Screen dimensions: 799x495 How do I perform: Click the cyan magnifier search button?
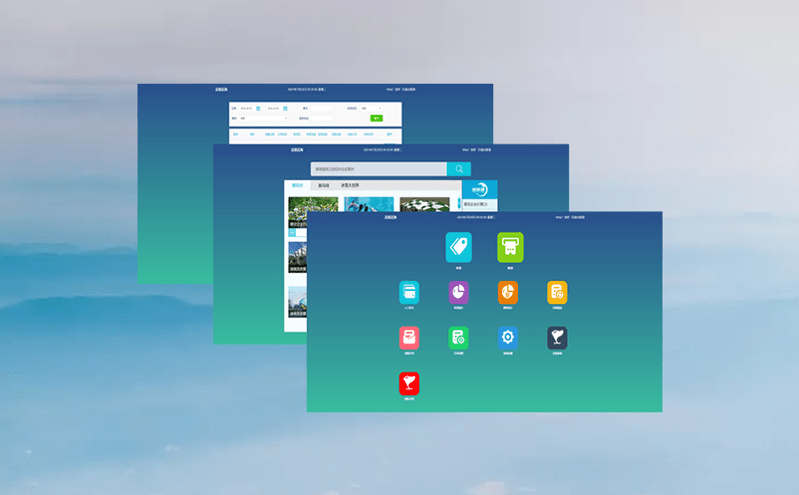458,169
